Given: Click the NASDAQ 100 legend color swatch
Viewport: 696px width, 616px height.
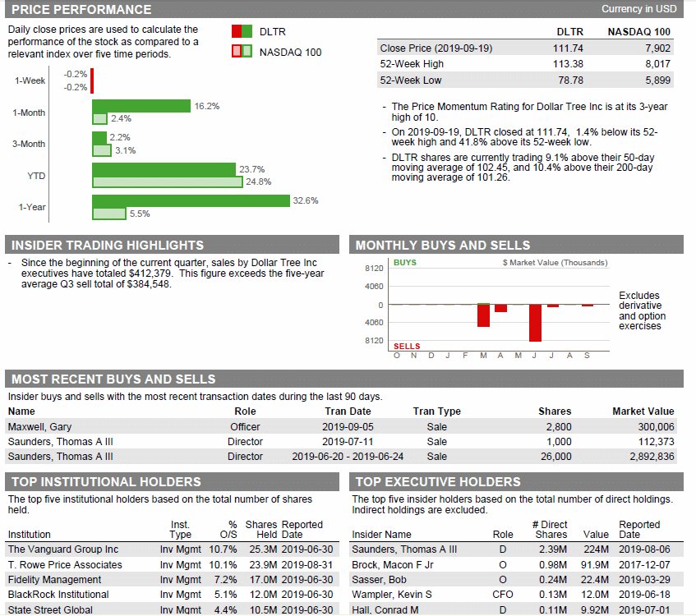Looking at the screenshot, I should point(242,51).
